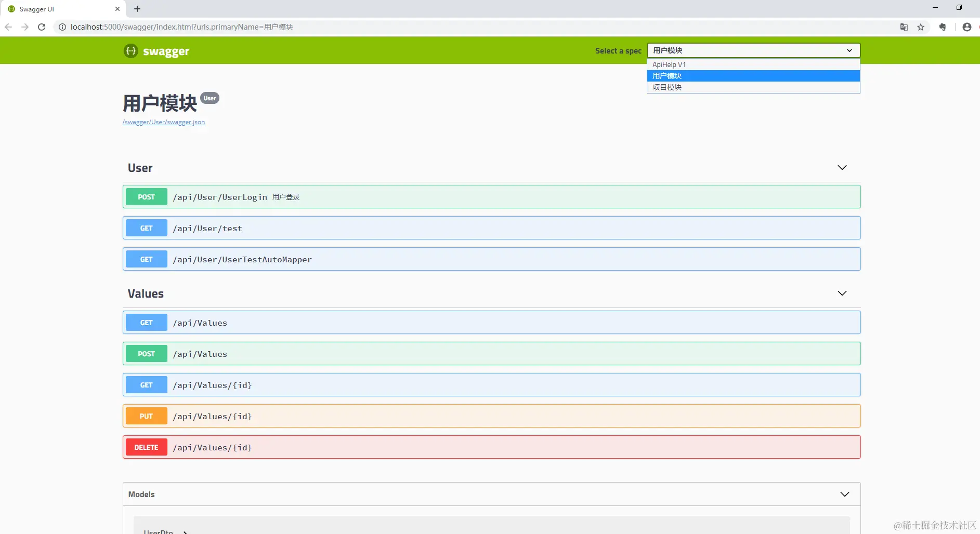Click the User section heading

[140, 168]
